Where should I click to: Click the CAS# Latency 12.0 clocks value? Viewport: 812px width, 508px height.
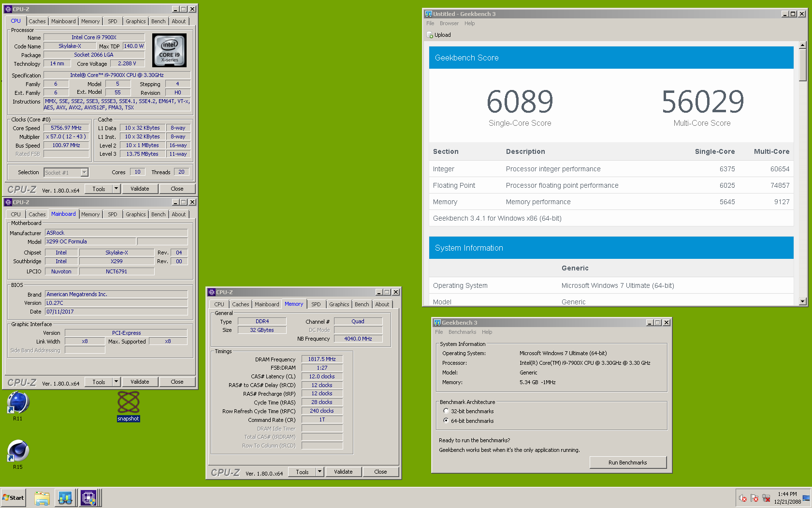click(x=322, y=376)
